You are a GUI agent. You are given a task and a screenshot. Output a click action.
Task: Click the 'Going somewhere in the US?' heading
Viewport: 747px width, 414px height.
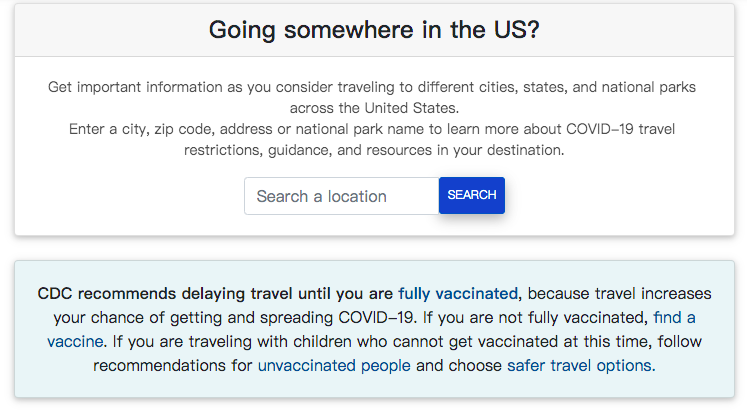[x=374, y=29]
